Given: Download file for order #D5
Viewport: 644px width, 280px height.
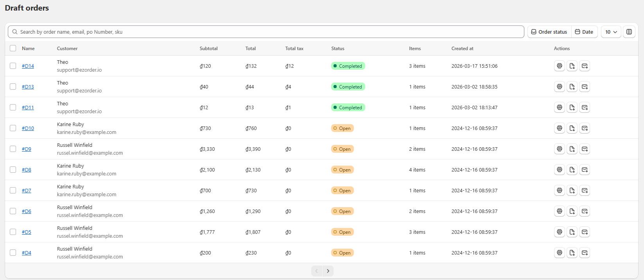Looking at the screenshot, I should pyautogui.click(x=572, y=232).
